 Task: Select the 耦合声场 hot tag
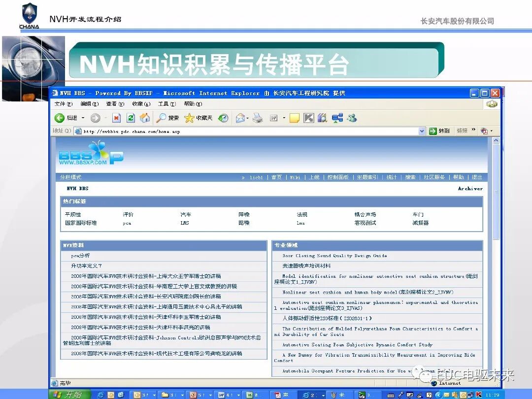(x=365, y=214)
